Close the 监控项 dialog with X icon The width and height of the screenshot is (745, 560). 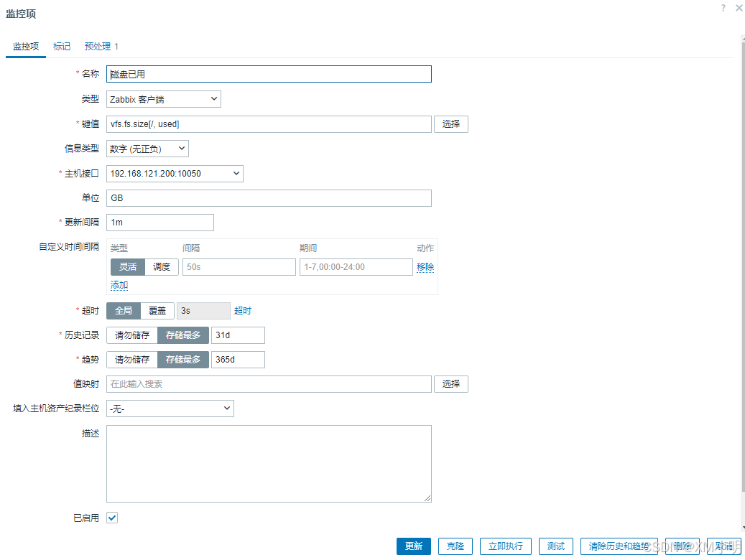coord(739,8)
